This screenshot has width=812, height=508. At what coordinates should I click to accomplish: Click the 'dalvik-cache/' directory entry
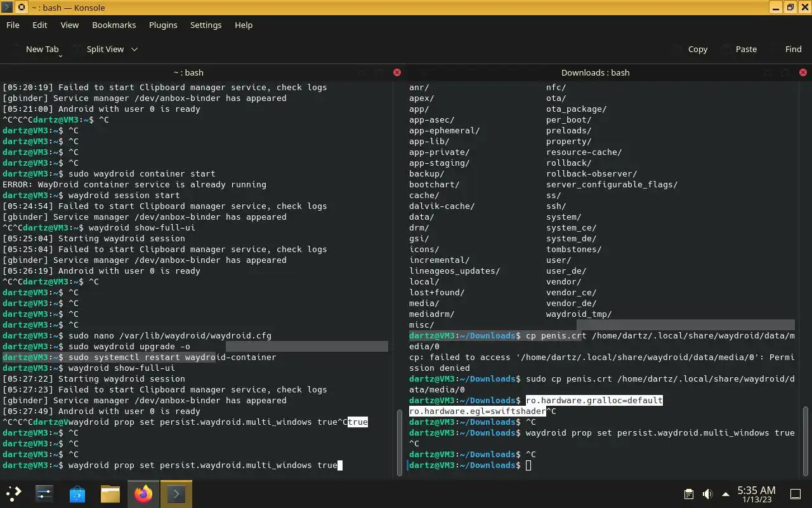click(442, 206)
